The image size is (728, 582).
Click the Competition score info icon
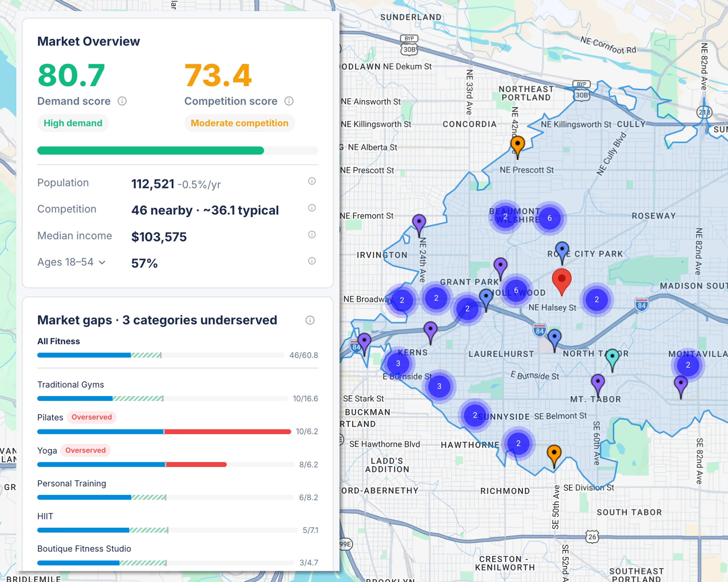pos(289,101)
